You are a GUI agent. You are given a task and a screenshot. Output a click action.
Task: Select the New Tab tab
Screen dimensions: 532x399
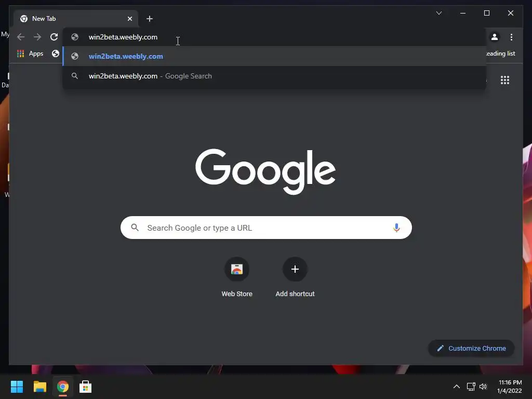point(76,19)
